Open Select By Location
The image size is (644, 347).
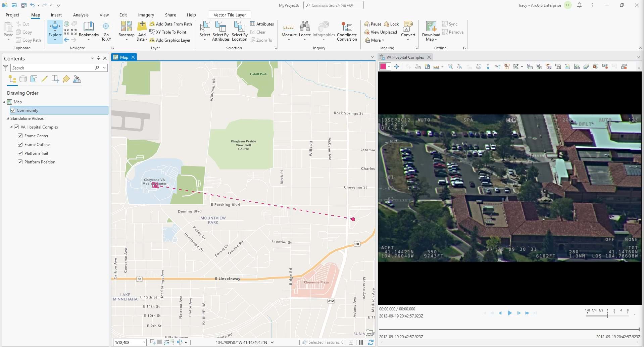click(x=240, y=32)
